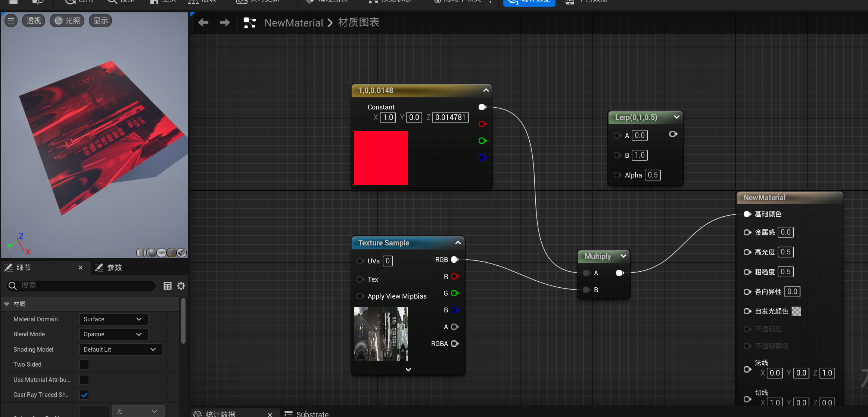868x417 pixels.
Task: Click the 透视 perspective button
Action: [34, 21]
